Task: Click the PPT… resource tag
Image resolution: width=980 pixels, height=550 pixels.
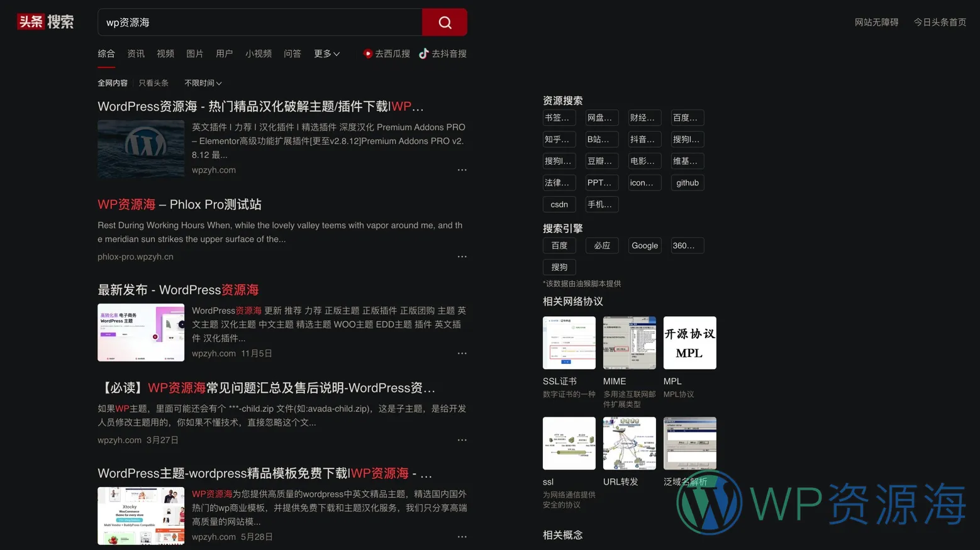Action: coord(602,183)
